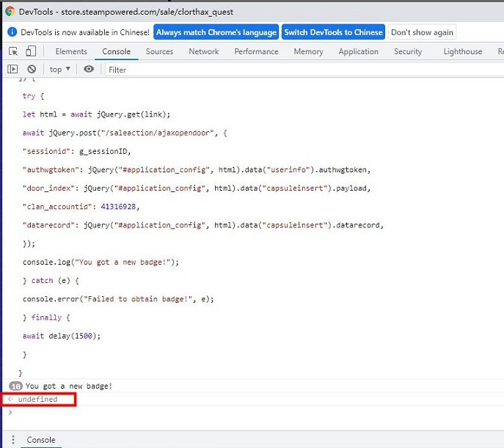Screen dimensions: 504x448
Task: Click the message count badge 10
Action: [x=15, y=386]
